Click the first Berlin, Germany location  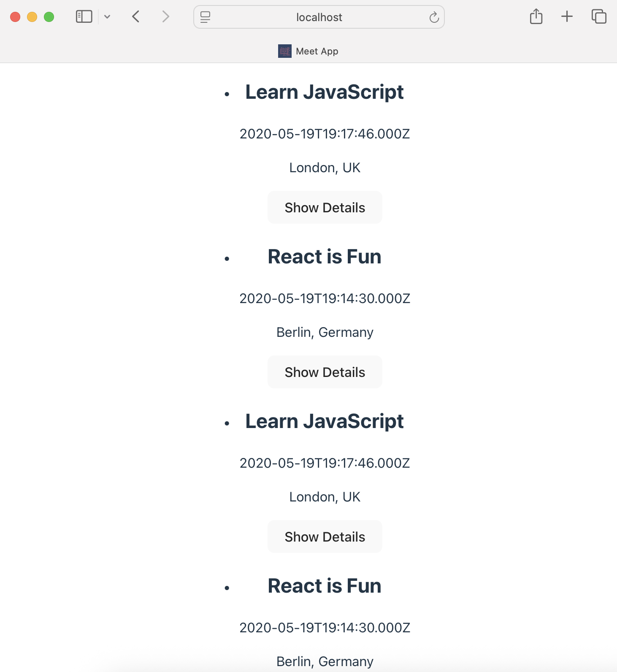coord(325,333)
